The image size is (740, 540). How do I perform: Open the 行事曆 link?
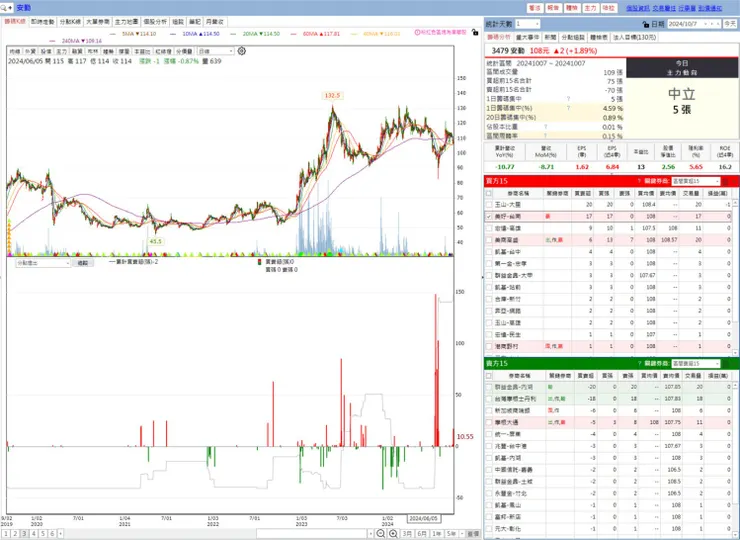point(687,8)
